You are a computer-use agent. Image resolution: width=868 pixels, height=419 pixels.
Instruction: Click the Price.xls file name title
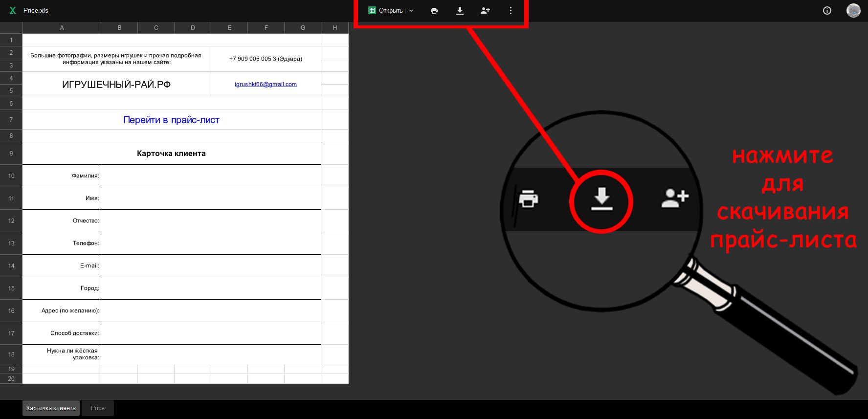click(x=36, y=11)
